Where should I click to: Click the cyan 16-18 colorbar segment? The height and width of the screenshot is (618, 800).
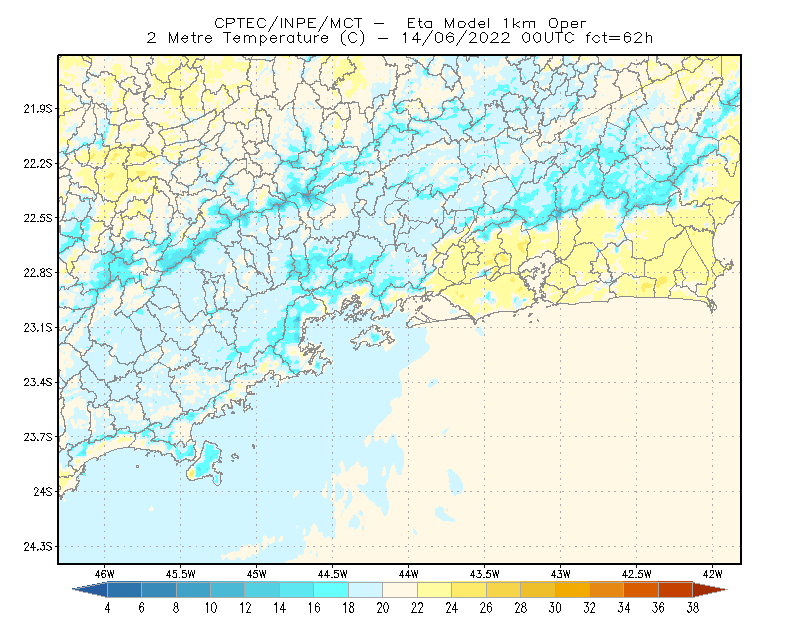tap(331, 590)
